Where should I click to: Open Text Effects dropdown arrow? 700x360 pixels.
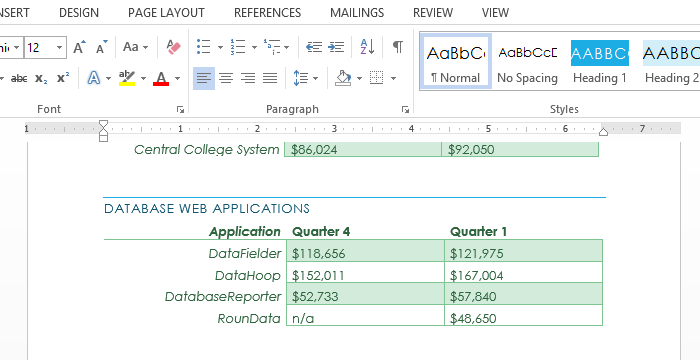coord(108,79)
